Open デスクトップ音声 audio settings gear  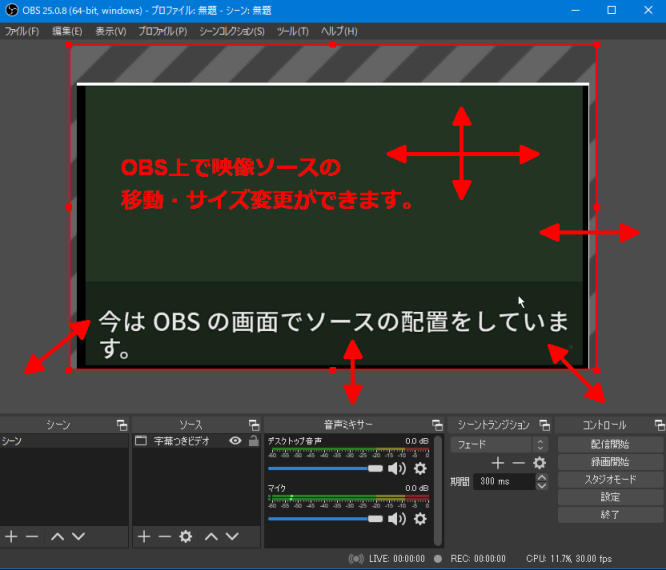[420, 468]
